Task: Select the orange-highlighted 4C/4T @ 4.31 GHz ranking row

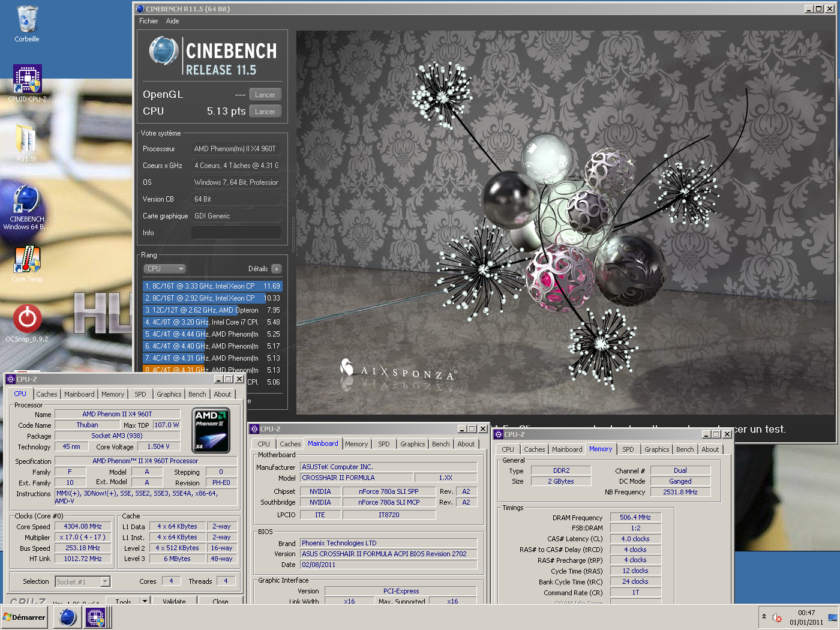Action: [212, 370]
